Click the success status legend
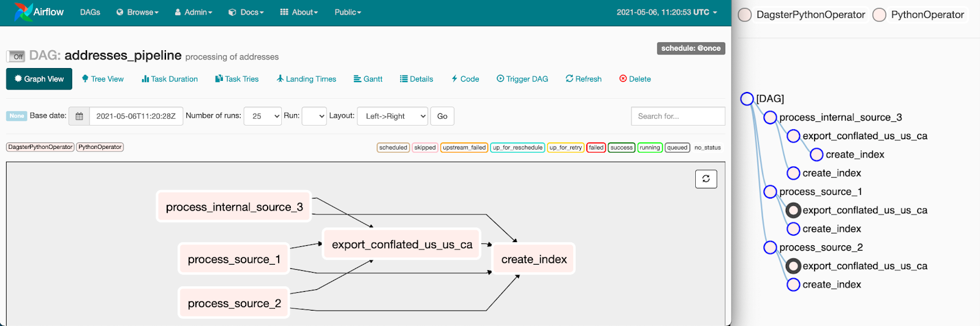The image size is (980, 326). coord(622,148)
